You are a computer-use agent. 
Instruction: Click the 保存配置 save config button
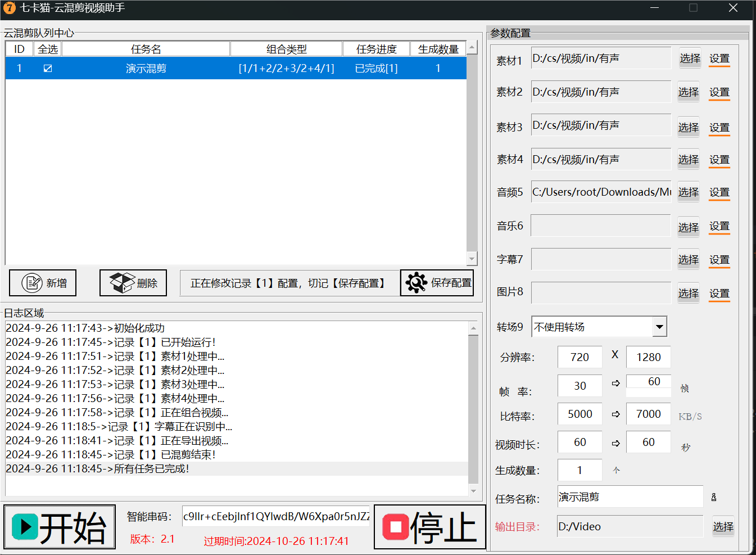pyautogui.click(x=437, y=283)
